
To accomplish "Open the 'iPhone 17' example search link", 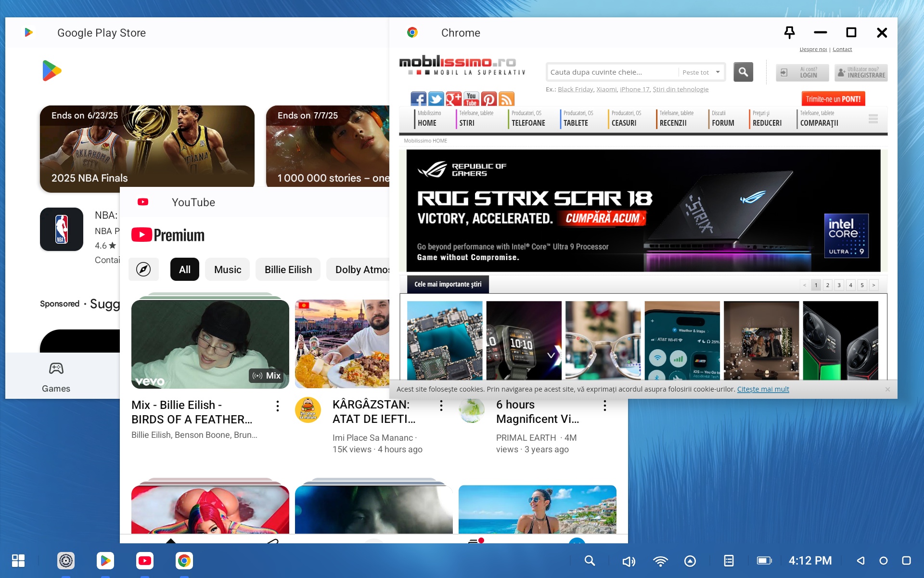I will [635, 89].
